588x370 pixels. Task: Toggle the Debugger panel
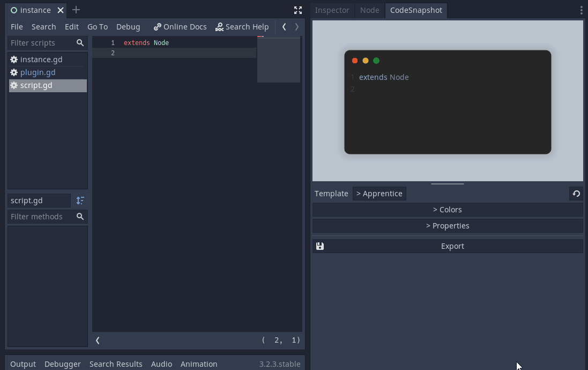click(x=62, y=364)
